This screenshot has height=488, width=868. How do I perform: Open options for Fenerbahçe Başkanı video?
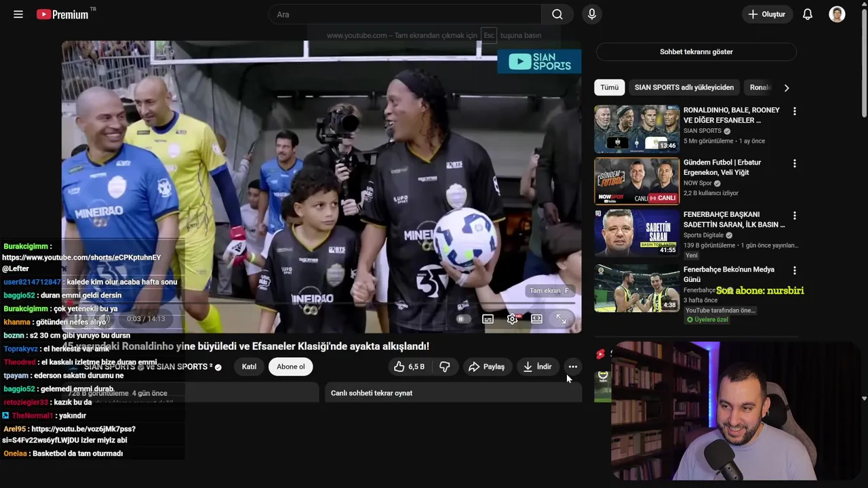click(794, 216)
